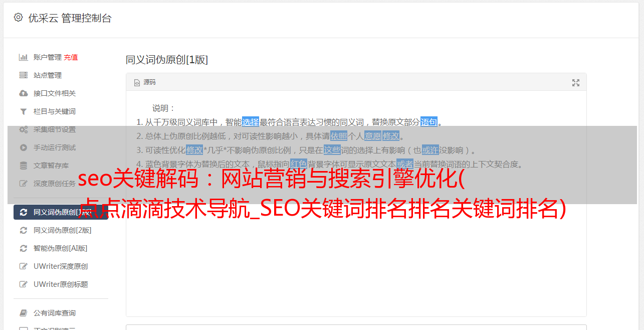
Task: Open 智能伪原创[AI版] menu item
Action: click(61, 248)
